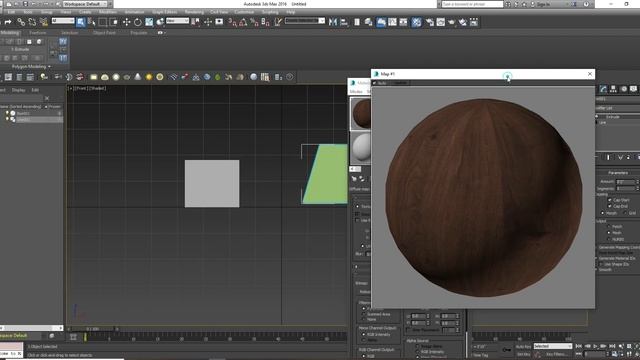Activate the Select and Move tool
Image resolution: width=640 pixels, height=360 pixels.
click(x=126, y=22)
